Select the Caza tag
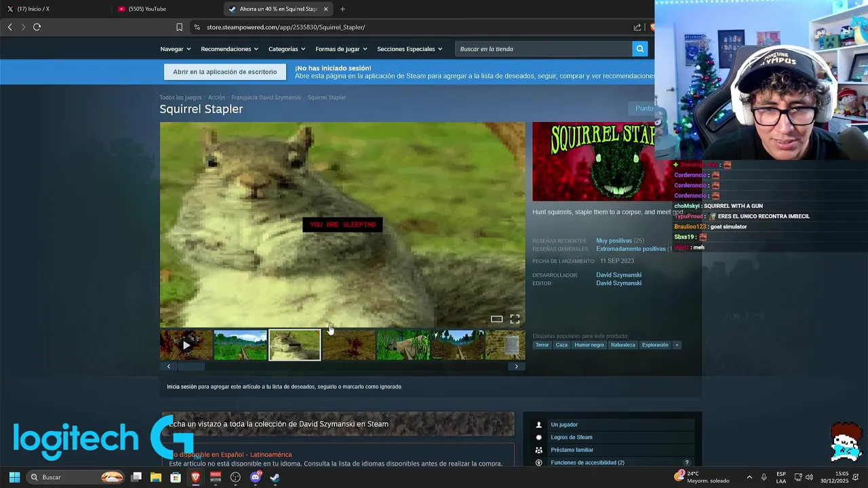The height and width of the screenshot is (488, 868). pyautogui.click(x=561, y=345)
